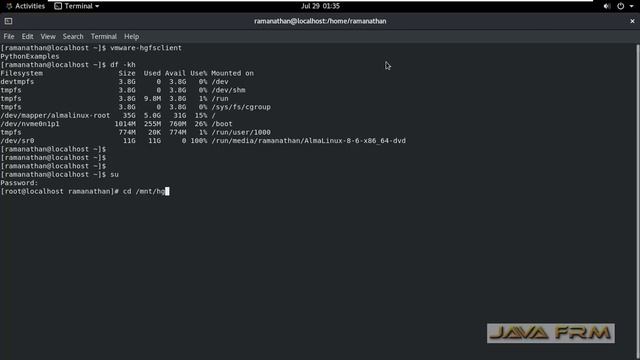Viewport: 640px width, 360px height.
Task: Click the PythonExamples output line
Action: 30,56
